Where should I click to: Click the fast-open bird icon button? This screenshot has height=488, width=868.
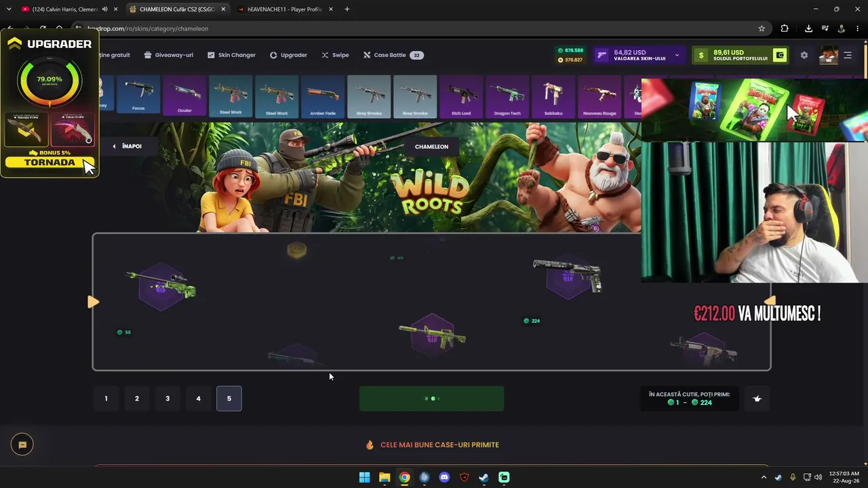(x=757, y=399)
